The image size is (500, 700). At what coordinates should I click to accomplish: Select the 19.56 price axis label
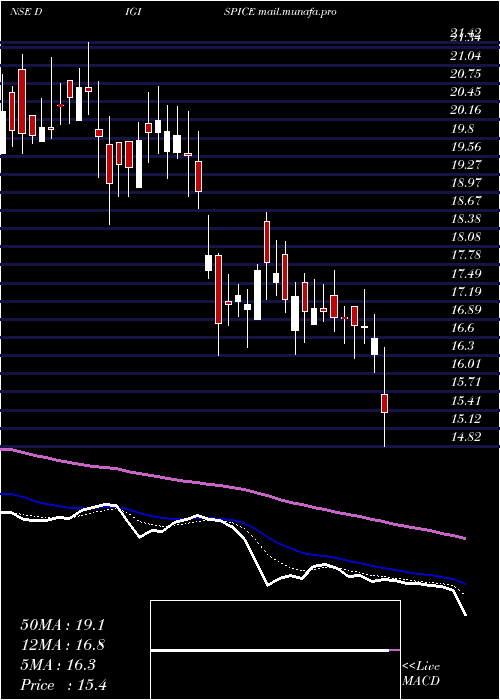466,147
